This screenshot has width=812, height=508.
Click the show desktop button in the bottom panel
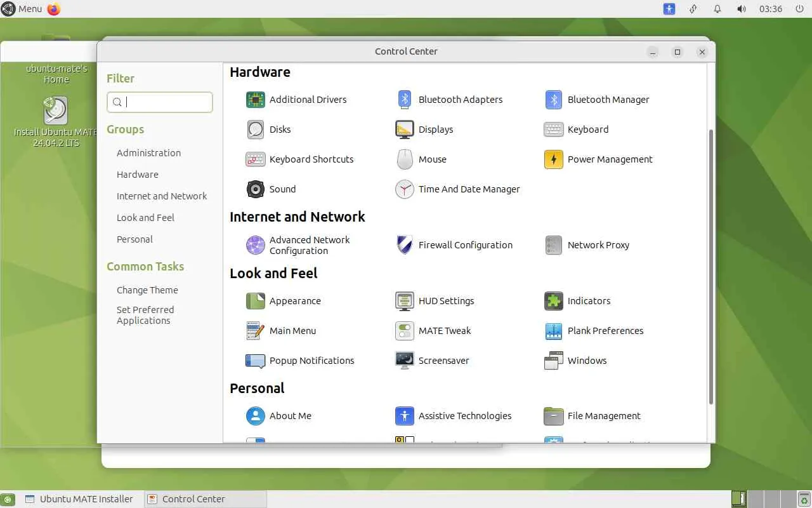point(8,499)
